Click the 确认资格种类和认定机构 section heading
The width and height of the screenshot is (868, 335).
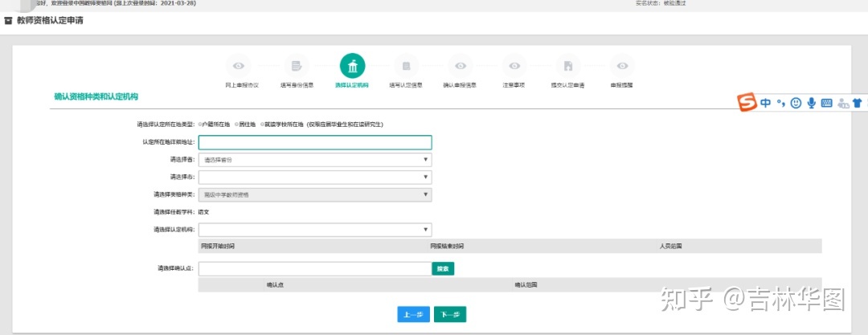point(96,96)
